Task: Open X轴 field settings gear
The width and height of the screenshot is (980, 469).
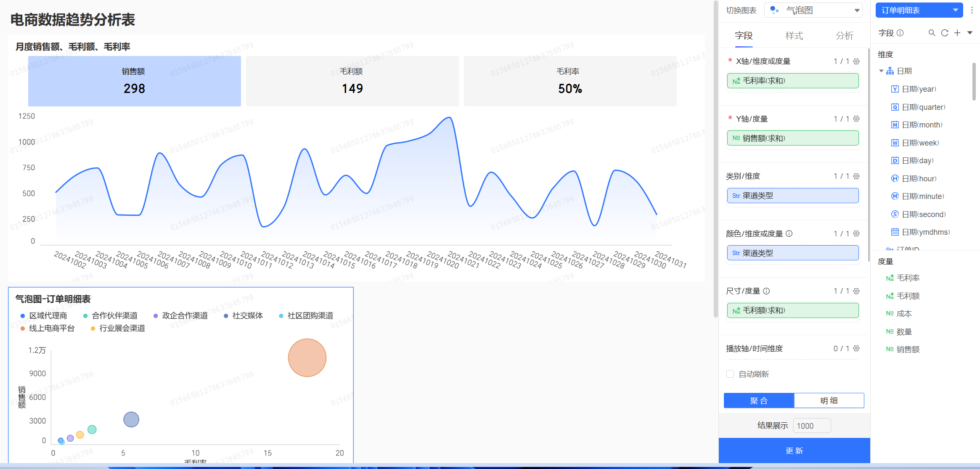Action: pos(856,61)
